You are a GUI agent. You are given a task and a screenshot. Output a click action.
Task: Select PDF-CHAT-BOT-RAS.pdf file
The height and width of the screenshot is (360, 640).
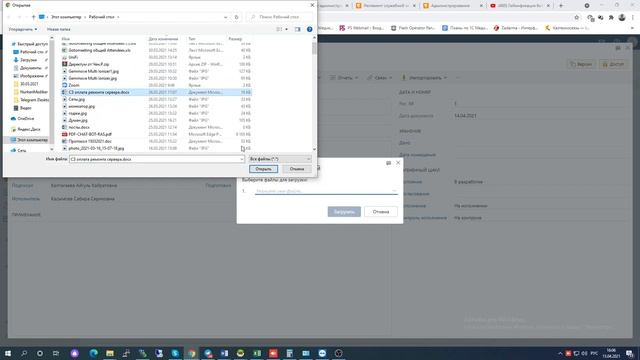[x=156, y=134]
